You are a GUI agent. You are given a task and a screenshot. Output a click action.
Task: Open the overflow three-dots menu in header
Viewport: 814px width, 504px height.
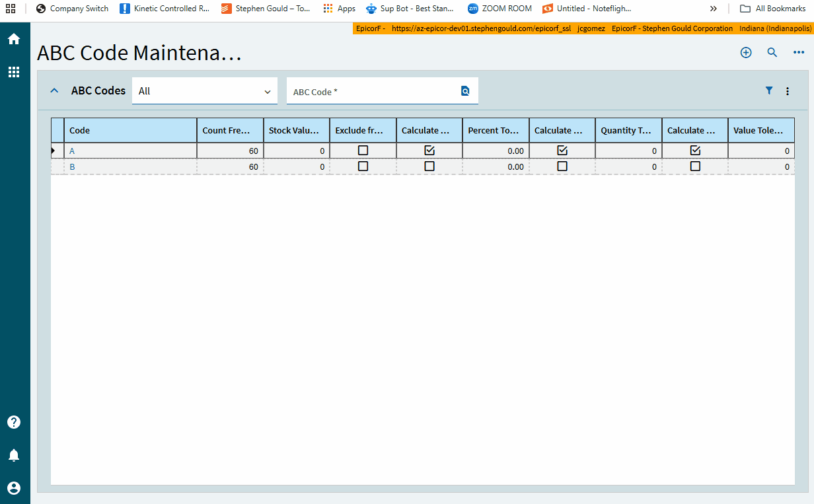tap(799, 53)
